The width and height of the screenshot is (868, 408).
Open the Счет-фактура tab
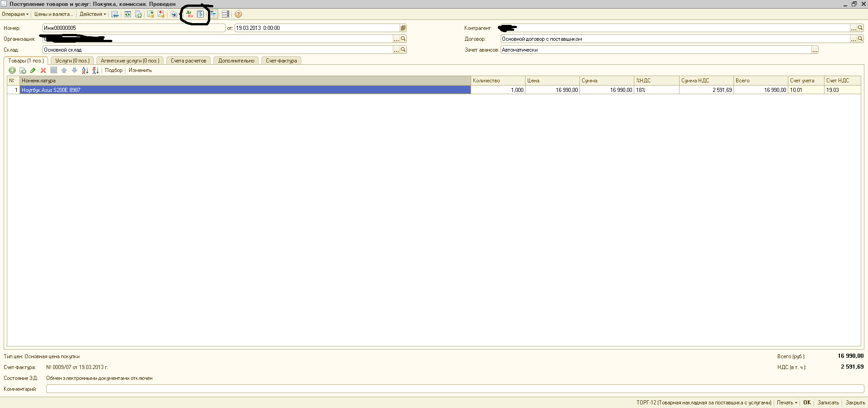(x=281, y=61)
